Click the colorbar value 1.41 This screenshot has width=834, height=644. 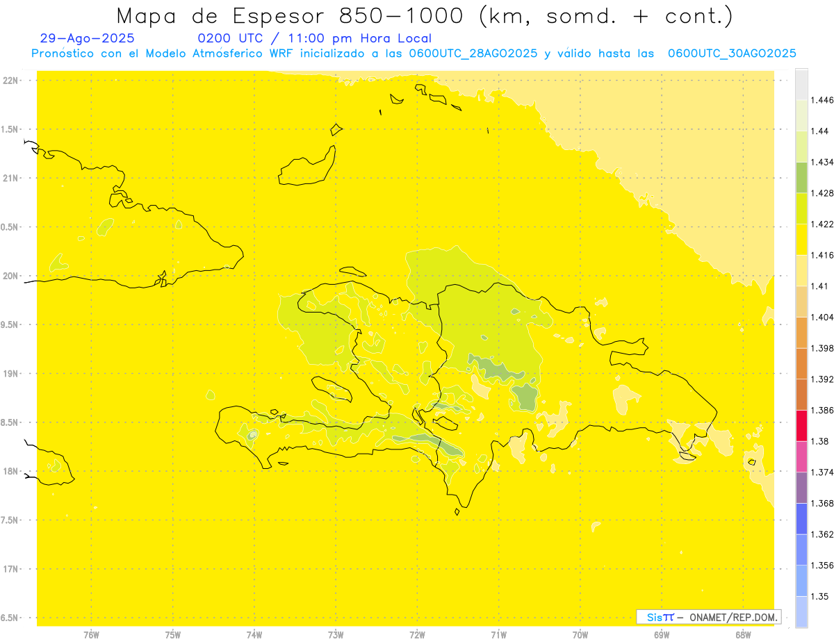(820, 286)
